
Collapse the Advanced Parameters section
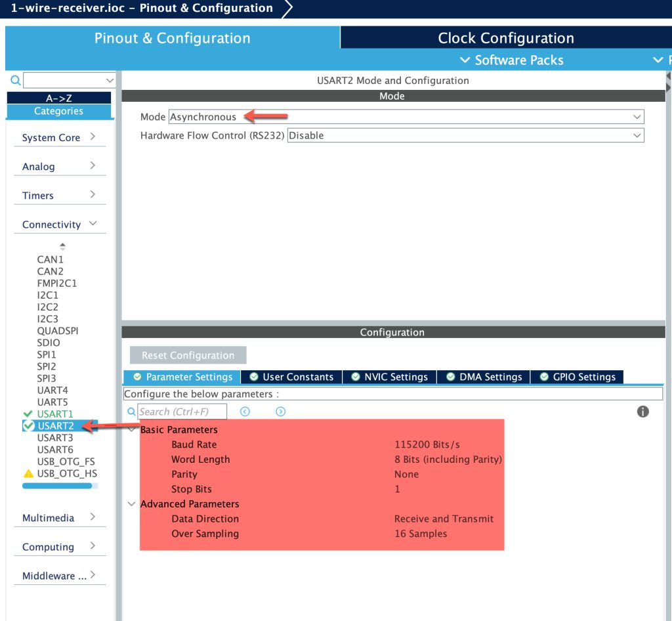point(132,504)
